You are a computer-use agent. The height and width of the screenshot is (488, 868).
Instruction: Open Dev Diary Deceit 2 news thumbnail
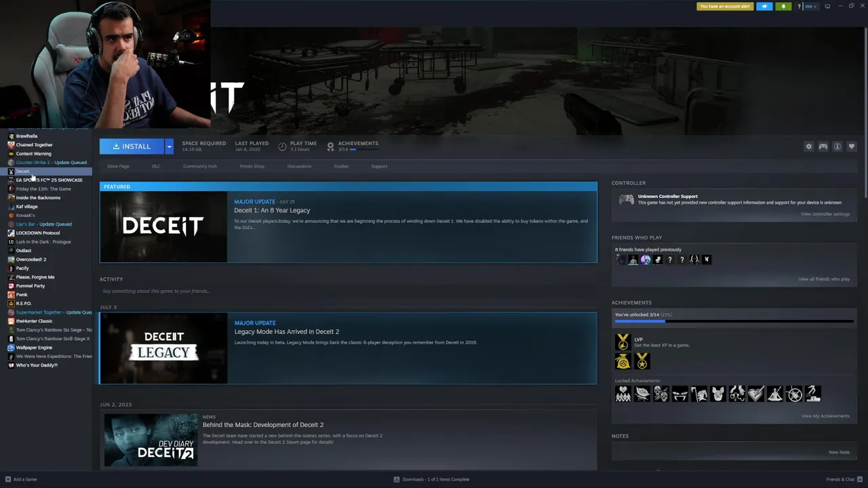click(151, 440)
